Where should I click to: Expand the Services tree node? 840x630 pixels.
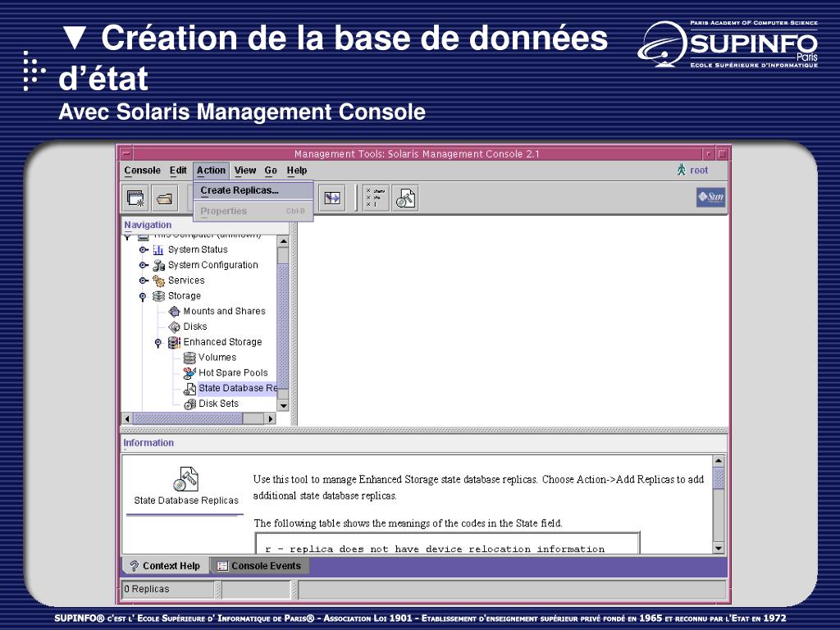pyautogui.click(x=143, y=281)
